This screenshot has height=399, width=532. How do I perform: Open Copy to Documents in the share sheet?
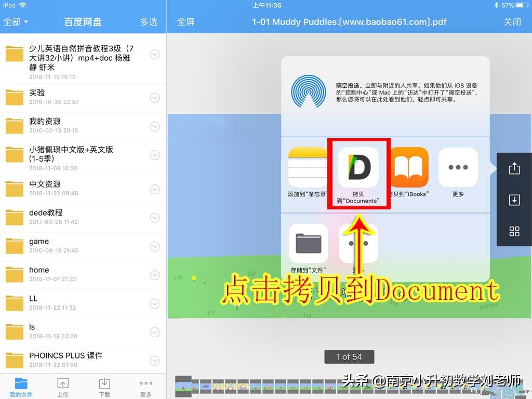pos(358,166)
